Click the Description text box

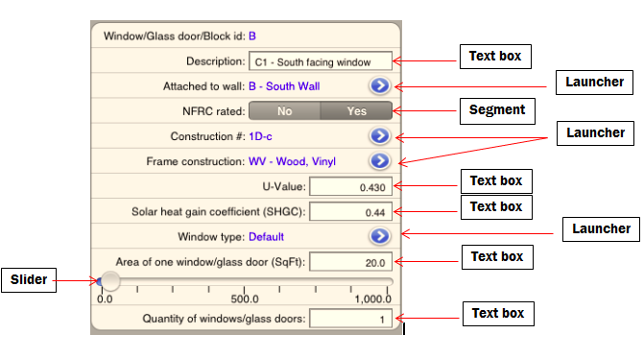tap(321, 61)
